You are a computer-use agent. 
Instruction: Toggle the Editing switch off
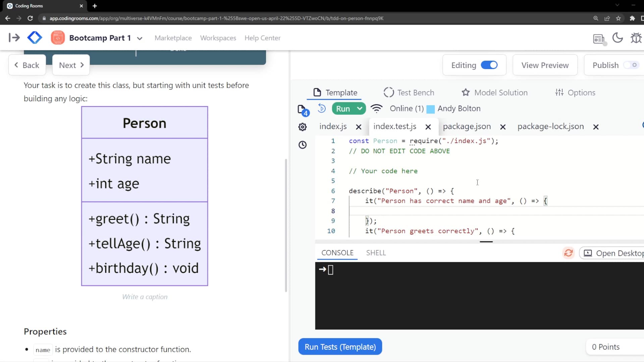(x=489, y=65)
